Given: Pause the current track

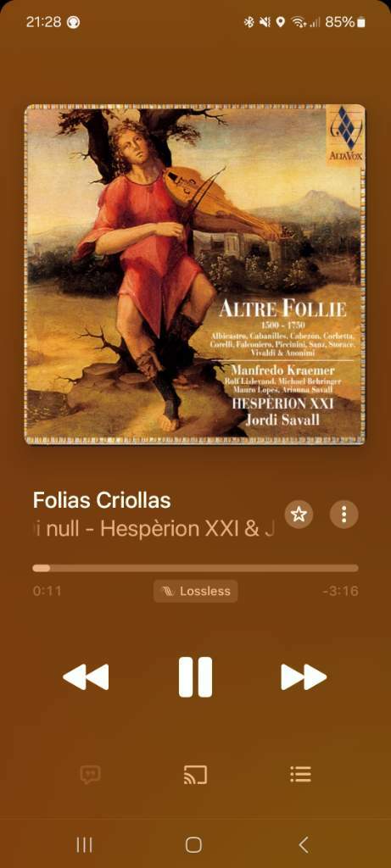Looking at the screenshot, I should 195,676.
